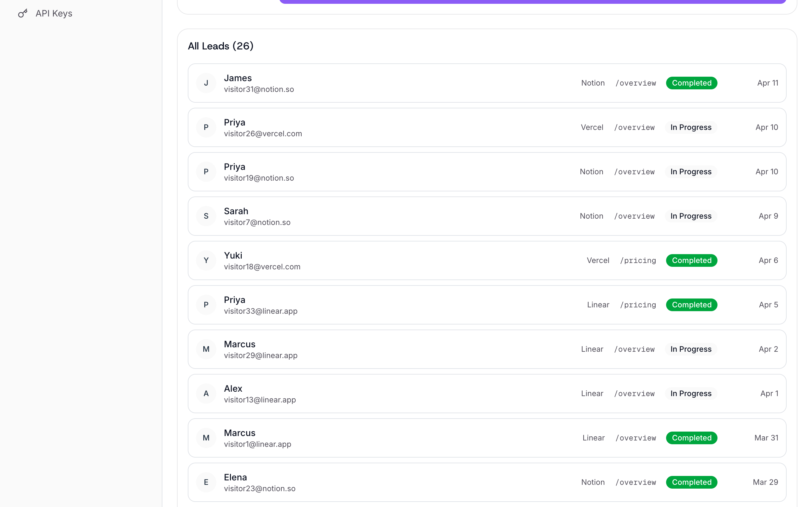Click Sarah's S avatar icon
Screen dimensions: 812x507
point(206,216)
